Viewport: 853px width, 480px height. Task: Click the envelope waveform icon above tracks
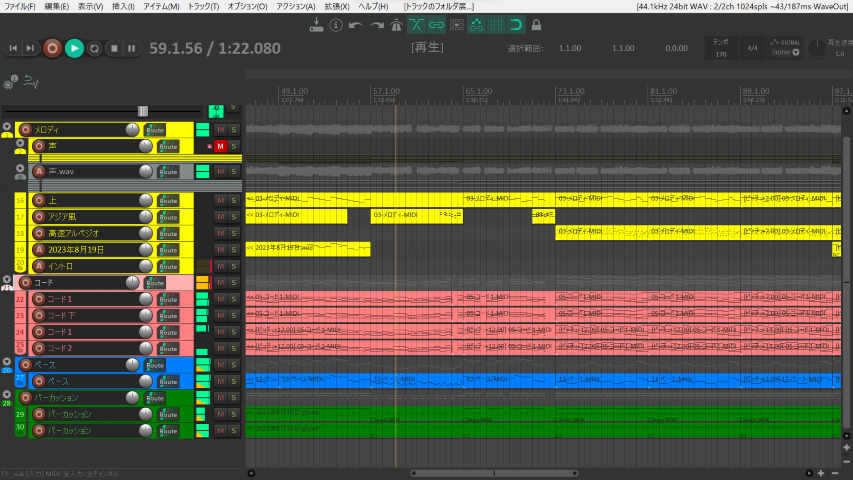click(31, 82)
